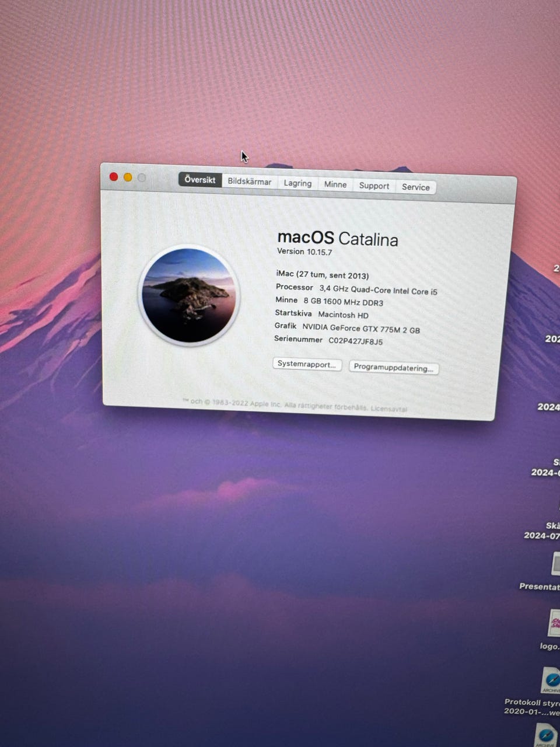Screen dimensions: 560x747
Task: Click the serial number C02P427JF8J5 text
Action: click(x=356, y=341)
